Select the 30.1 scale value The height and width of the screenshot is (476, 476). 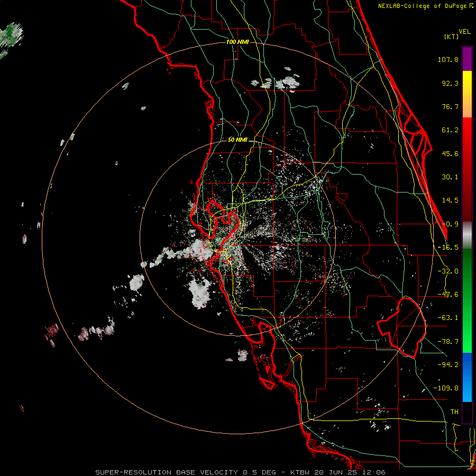[x=450, y=177]
